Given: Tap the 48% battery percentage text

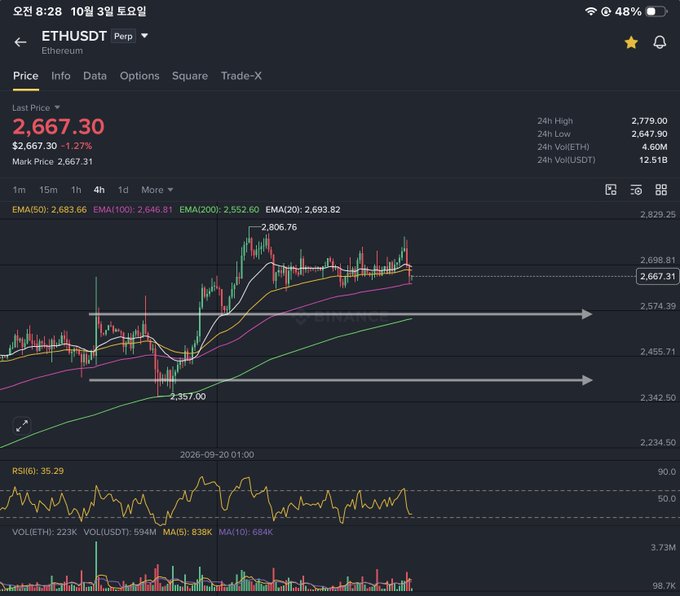Looking at the screenshot, I should click(628, 11).
